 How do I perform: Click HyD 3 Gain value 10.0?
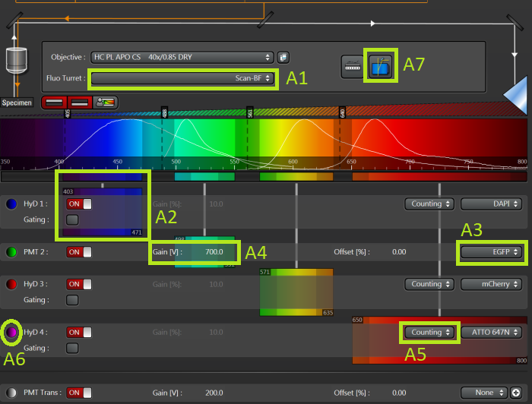(216, 284)
